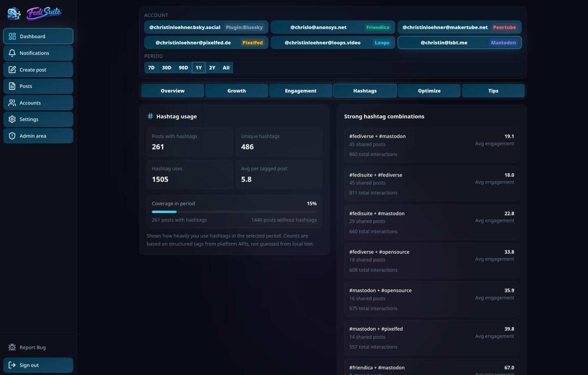Screen dimensions: 588x375
Task: Click the Dashboard grid icon
Action: [x=12, y=36]
